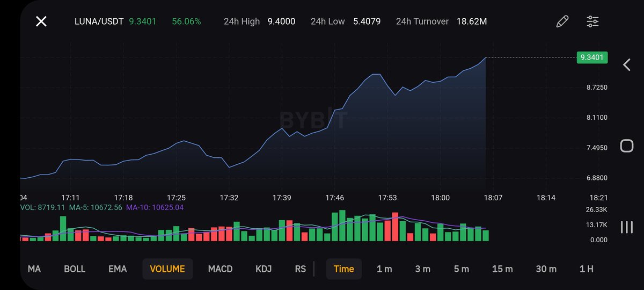Select the MA indicator
Screen dimensions: 644x290
pos(34,269)
